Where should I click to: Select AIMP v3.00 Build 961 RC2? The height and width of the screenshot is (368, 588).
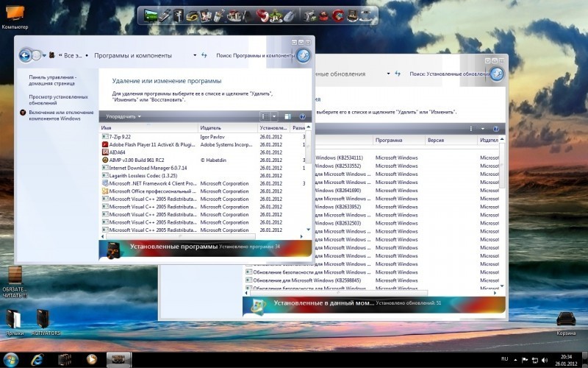coord(203,160)
